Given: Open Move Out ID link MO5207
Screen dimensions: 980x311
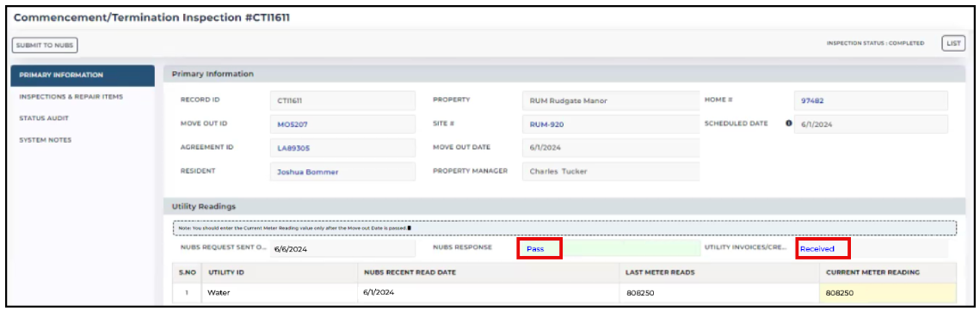Looking at the screenshot, I should pyautogui.click(x=293, y=125).
